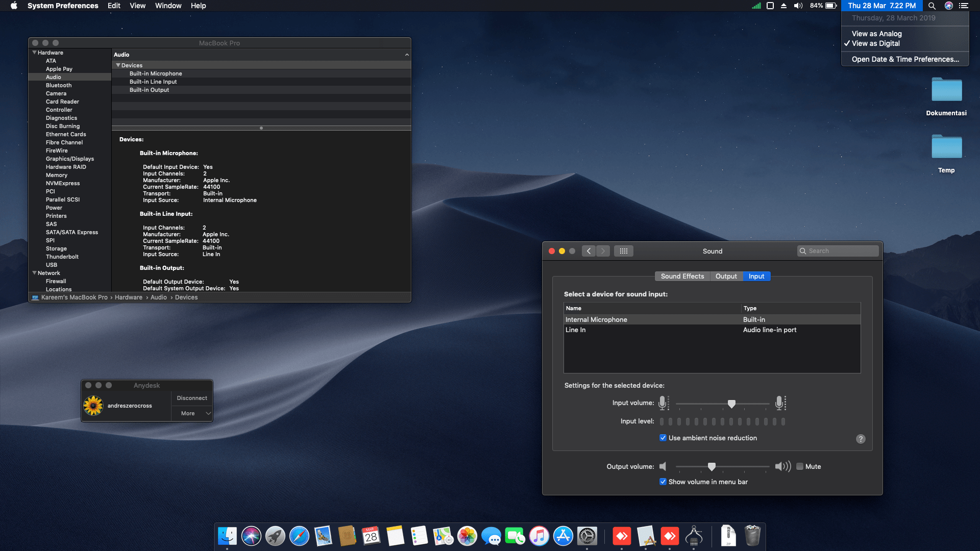This screenshot has height=551, width=980.
Task: Open Spotlight search in menu bar
Action: 932,6
